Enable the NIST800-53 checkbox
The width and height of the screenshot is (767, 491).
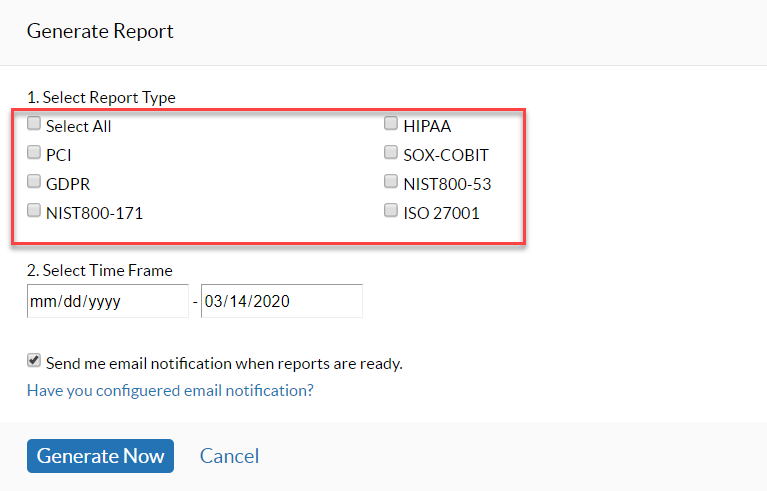tap(391, 182)
